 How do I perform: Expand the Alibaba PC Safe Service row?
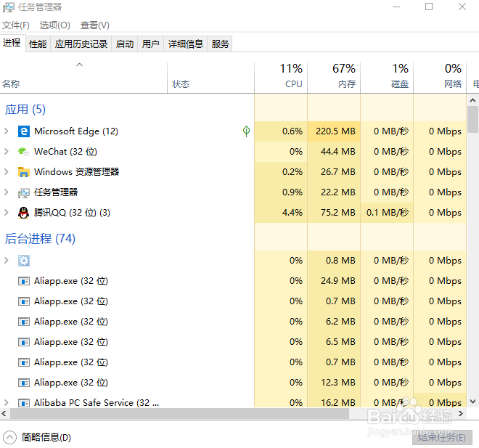point(6,403)
